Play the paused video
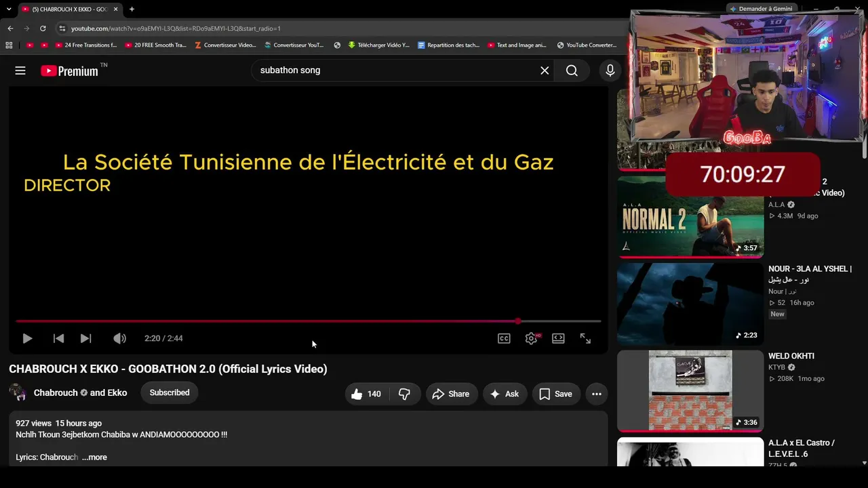Image resolution: width=868 pixels, height=488 pixels. [x=27, y=338]
